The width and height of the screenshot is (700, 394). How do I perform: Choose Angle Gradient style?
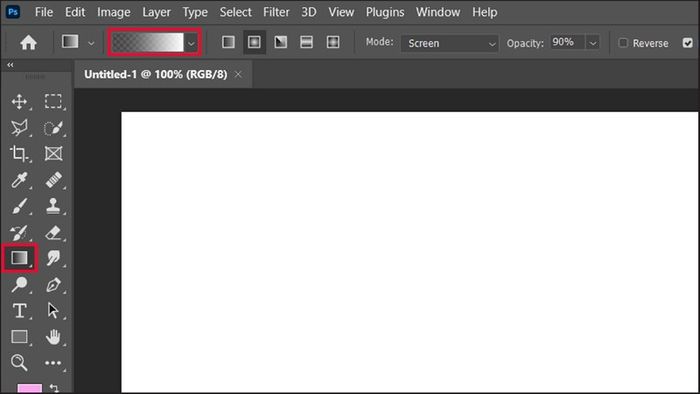coord(281,42)
